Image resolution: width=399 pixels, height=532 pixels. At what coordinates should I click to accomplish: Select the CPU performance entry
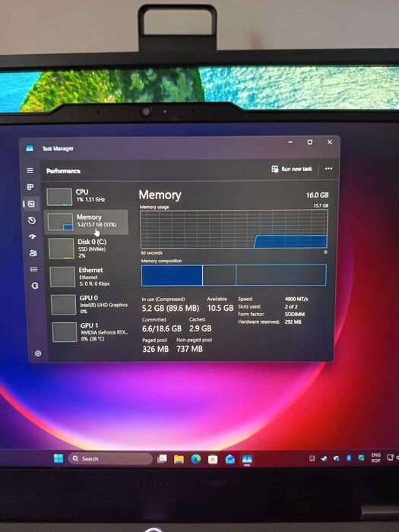(x=87, y=196)
